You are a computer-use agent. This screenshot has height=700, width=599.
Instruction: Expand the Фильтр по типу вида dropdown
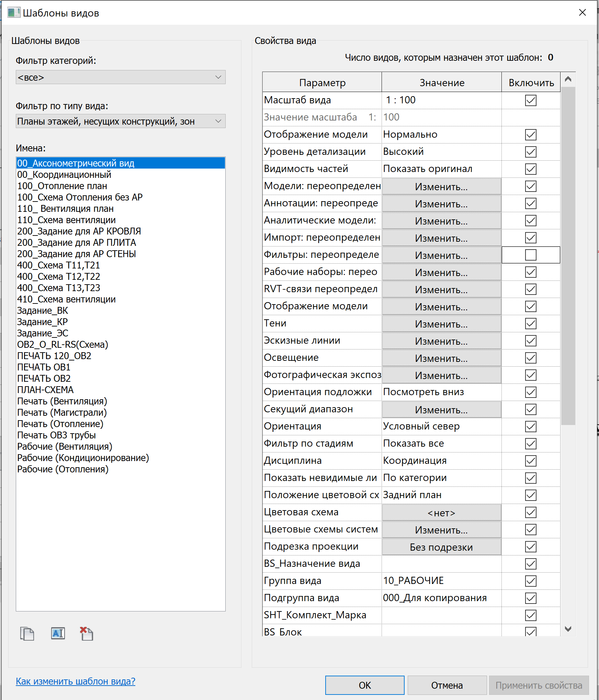pyautogui.click(x=121, y=121)
